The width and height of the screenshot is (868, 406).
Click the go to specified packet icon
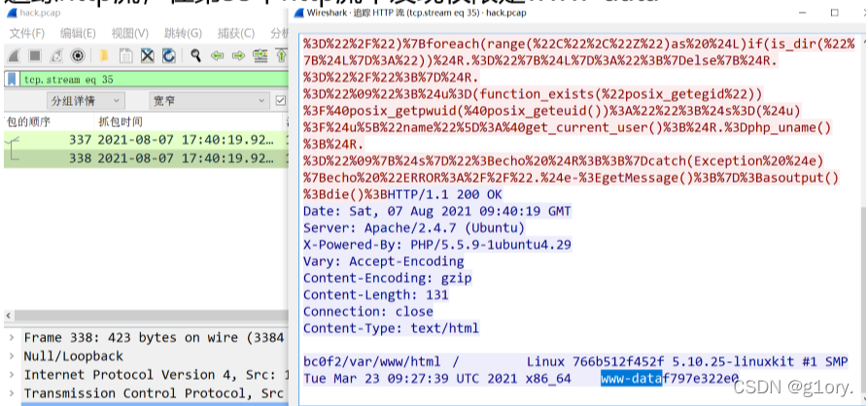pyautogui.click(x=260, y=55)
